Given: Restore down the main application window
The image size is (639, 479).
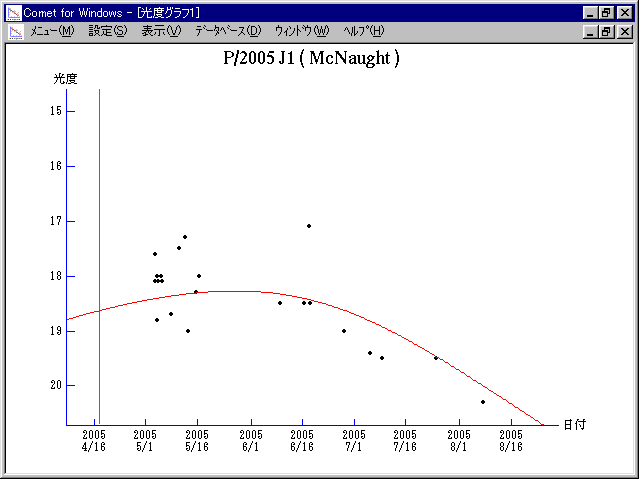Looking at the screenshot, I should point(607,12).
